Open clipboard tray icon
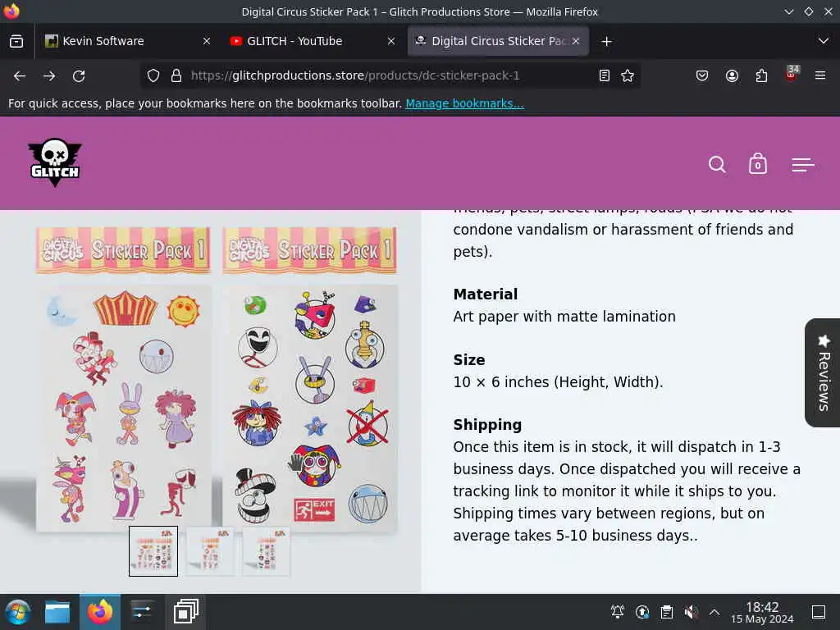The width and height of the screenshot is (840, 630). click(666, 612)
